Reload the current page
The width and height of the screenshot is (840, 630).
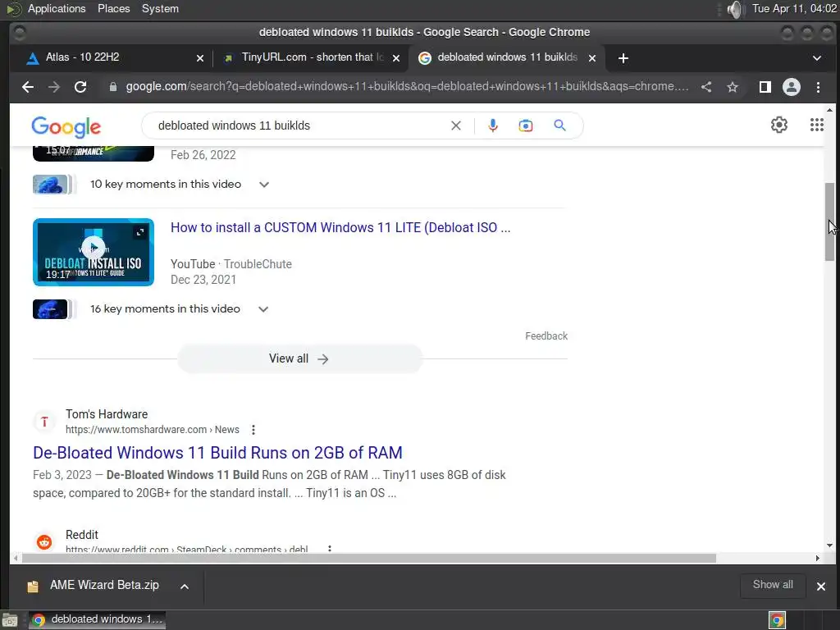click(x=80, y=87)
